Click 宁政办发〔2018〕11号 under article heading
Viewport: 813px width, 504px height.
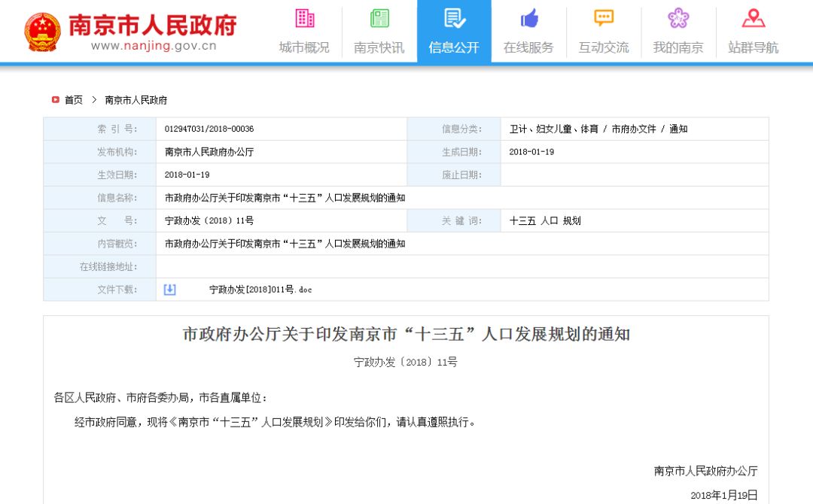point(406,362)
